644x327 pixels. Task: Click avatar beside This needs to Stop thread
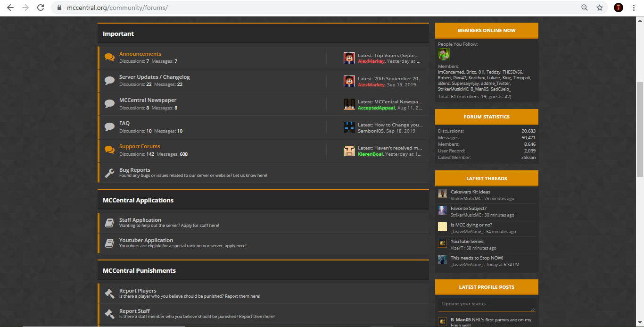tap(442, 260)
